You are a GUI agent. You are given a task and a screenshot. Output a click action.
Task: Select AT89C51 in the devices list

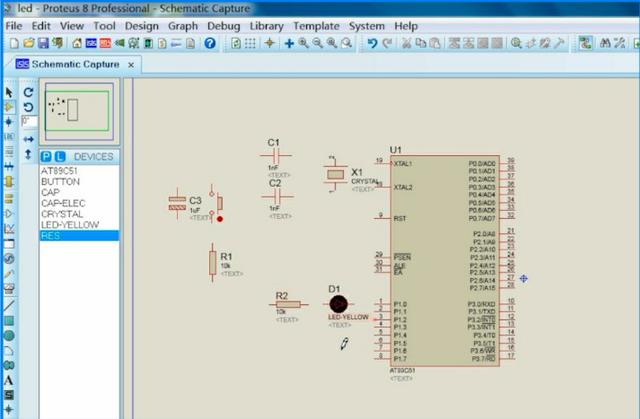click(x=79, y=171)
